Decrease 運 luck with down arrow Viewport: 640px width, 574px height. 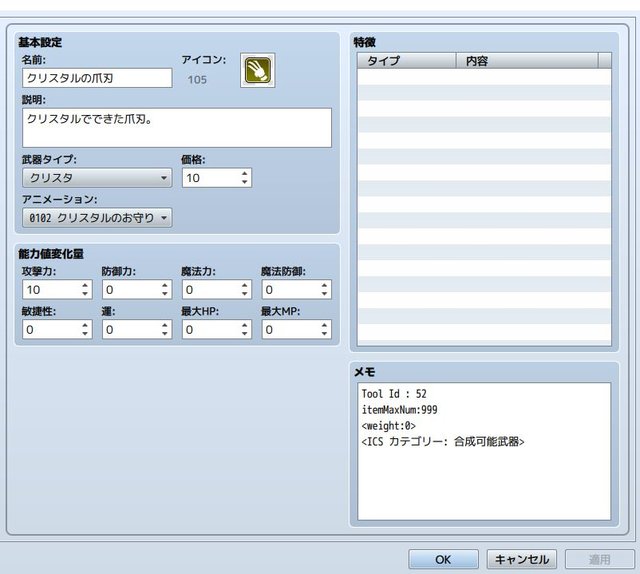click(164, 334)
